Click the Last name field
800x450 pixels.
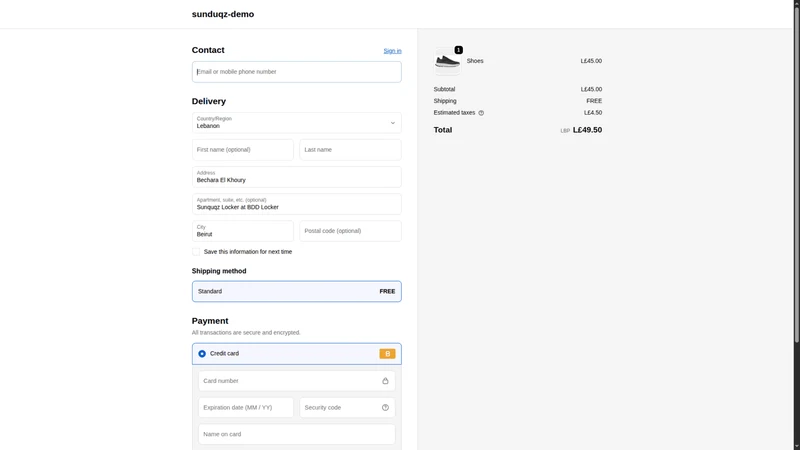point(351,149)
